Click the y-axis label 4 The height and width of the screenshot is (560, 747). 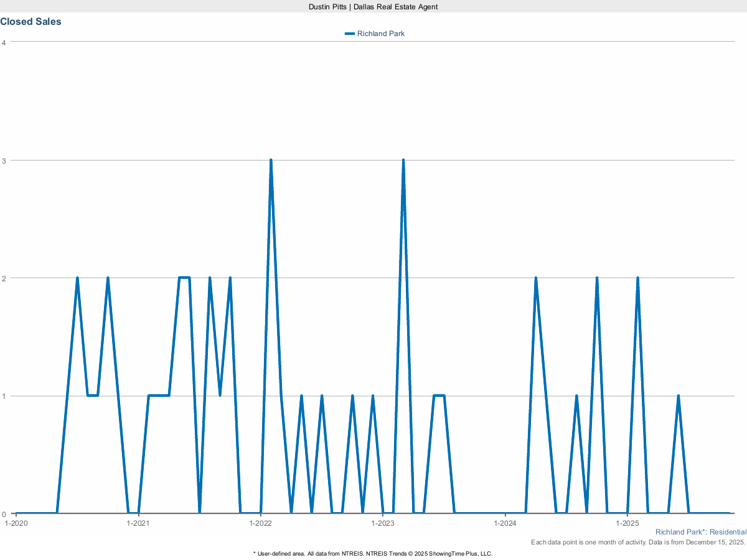click(x=4, y=42)
